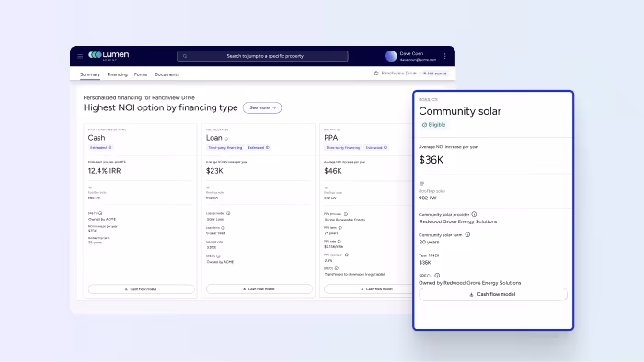This screenshot has width=644, height=362.
Task: Click the info icon beside Loan title
Action: [226, 139]
